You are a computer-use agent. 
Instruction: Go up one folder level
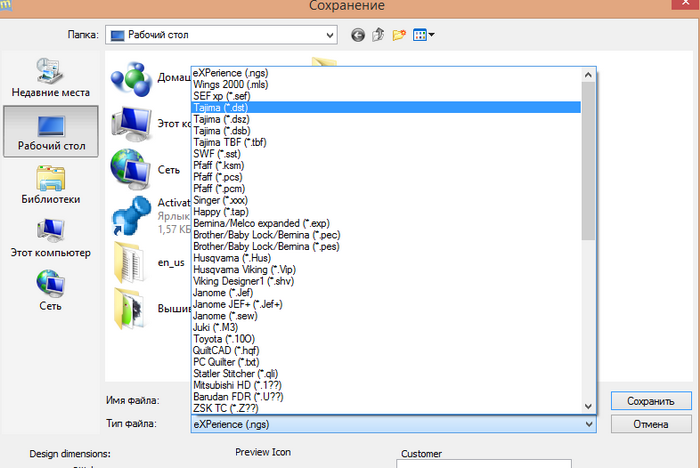378,34
